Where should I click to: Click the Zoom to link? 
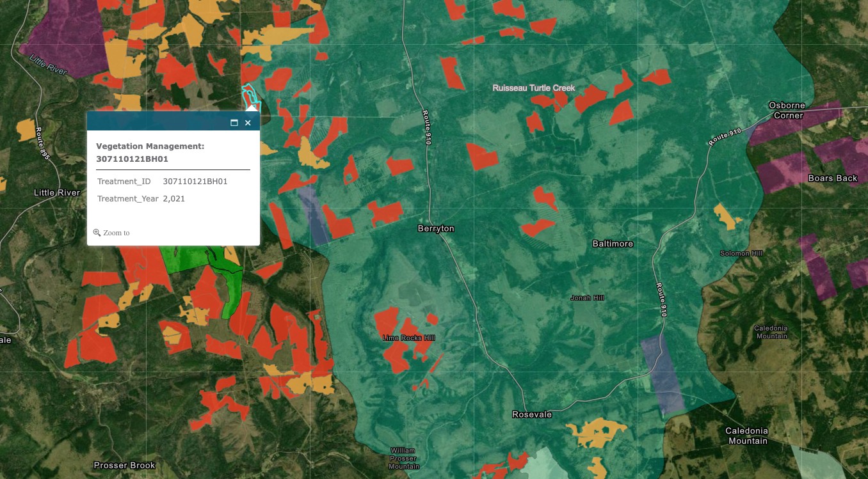[x=117, y=233]
